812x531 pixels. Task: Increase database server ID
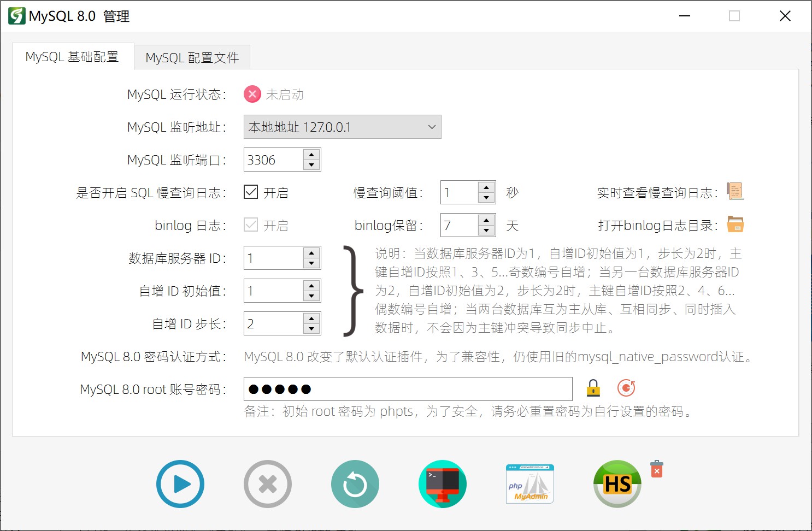point(311,253)
